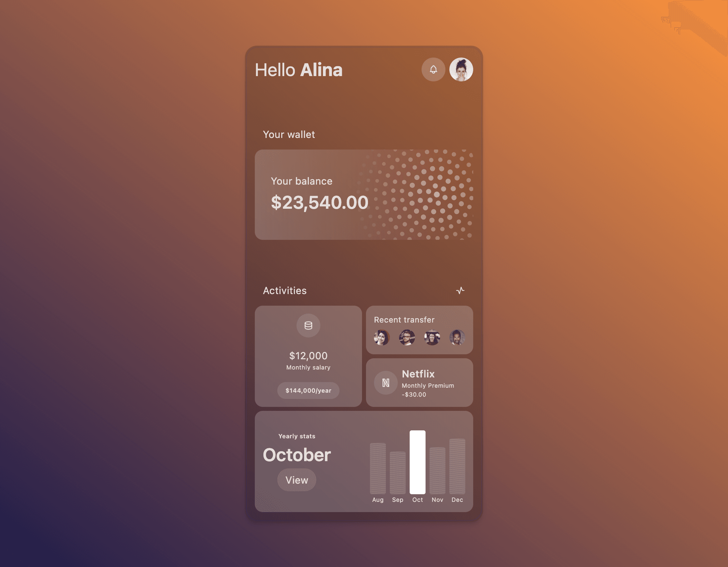The width and height of the screenshot is (728, 567).
Task: Click the notification bell icon
Action: pyautogui.click(x=432, y=70)
